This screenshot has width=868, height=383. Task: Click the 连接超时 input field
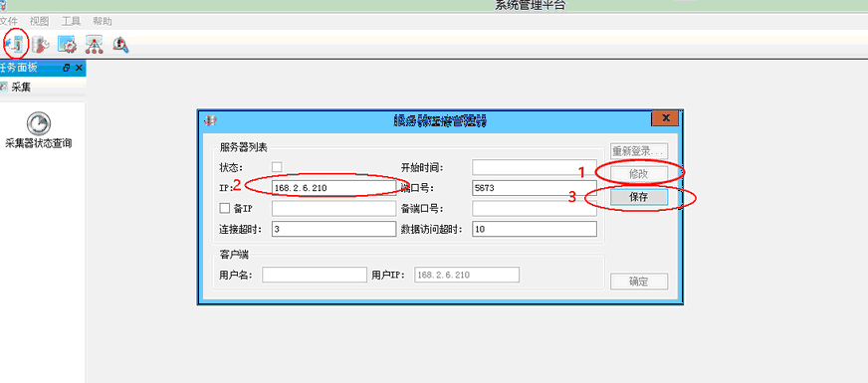click(x=333, y=229)
